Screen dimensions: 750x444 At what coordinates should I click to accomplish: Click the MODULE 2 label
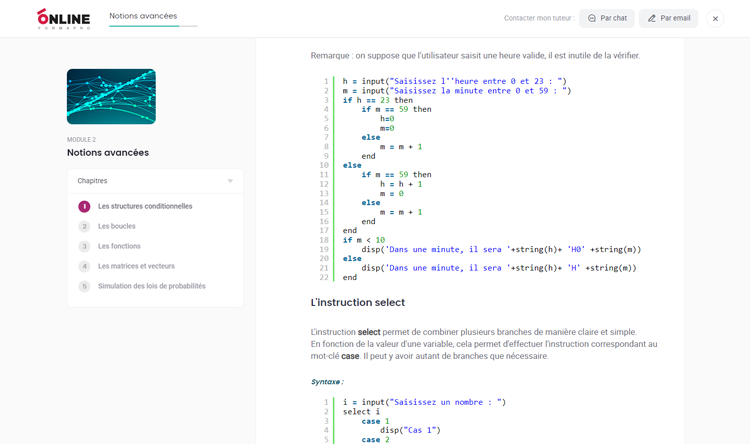point(81,140)
